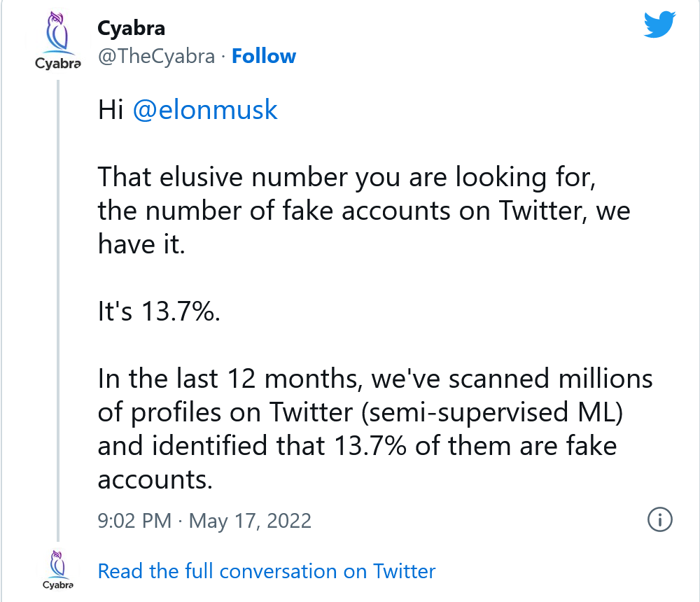Open the @elonmusk mention
Viewport: 700px width, 602px height.
coord(204,111)
